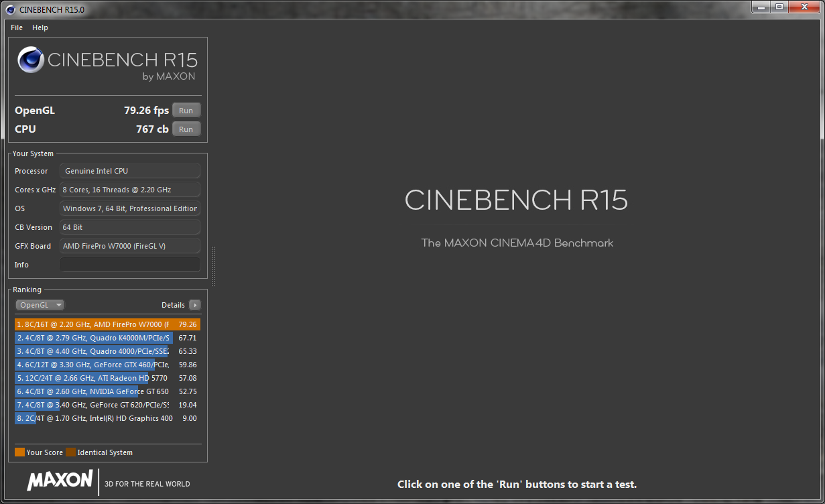Image resolution: width=825 pixels, height=504 pixels.
Task: Click the OpenGL score 79.26 fps
Action: pos(146,111)
